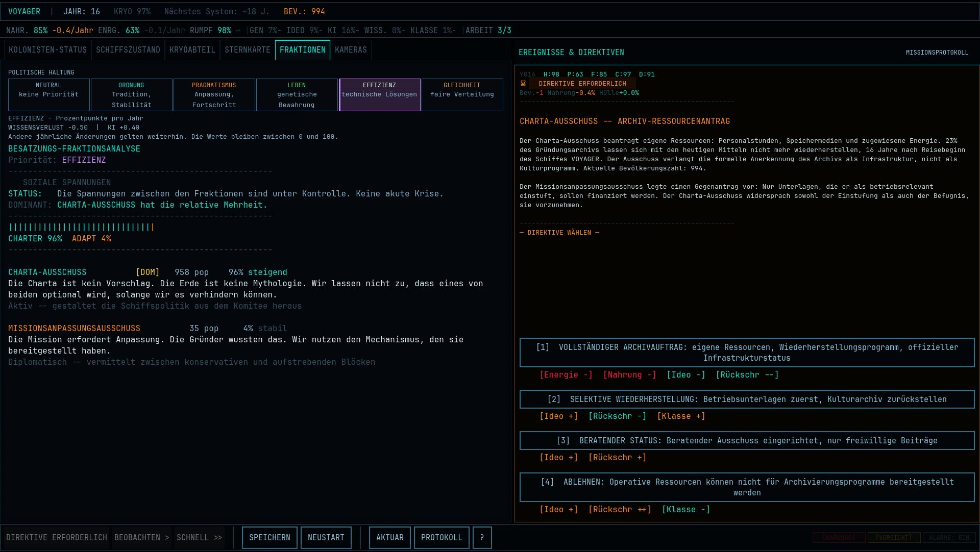Select the EFFIZIENZ technical solutions stance
Viewport: 980px width, 552px height.
(380, 95)
